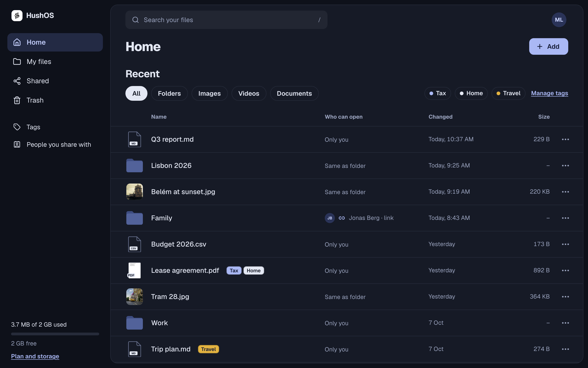This screenshot has width=588, height=368.
Task: Open more options for Lisbon 2026
Action: pos(565,166)
